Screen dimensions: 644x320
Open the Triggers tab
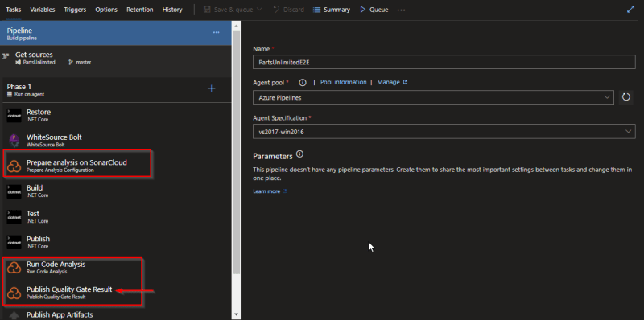(75, 10)
